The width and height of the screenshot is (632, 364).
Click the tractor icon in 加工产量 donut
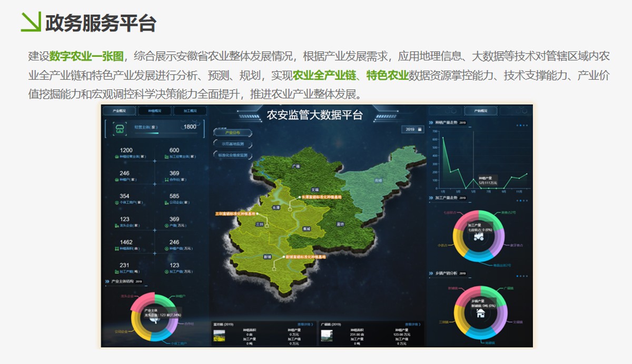point(479,237)
